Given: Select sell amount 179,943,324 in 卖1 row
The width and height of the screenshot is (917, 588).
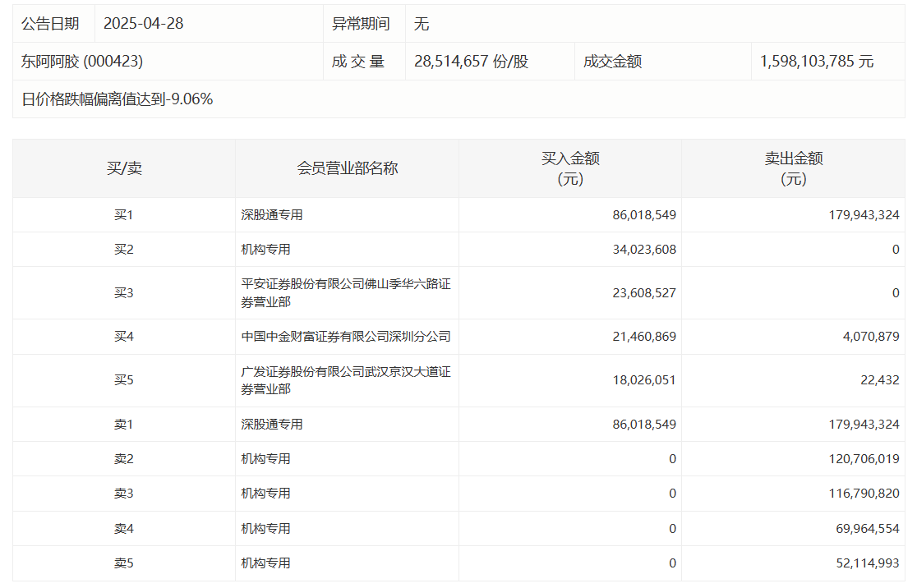Looking at the screenshot, I should pyautogui.click(x=864, y=425).
